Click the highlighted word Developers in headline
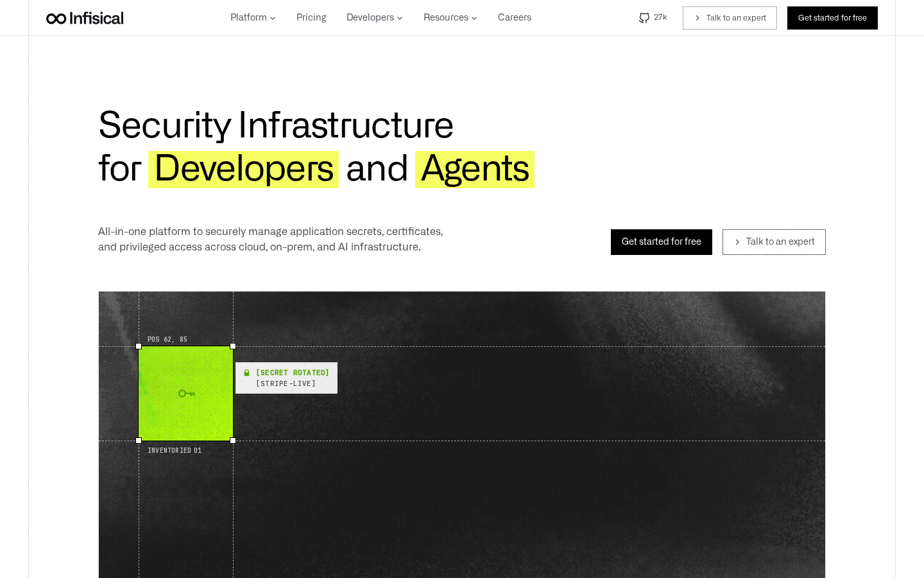This screenshot has width=924, height=578. point(244,169)
